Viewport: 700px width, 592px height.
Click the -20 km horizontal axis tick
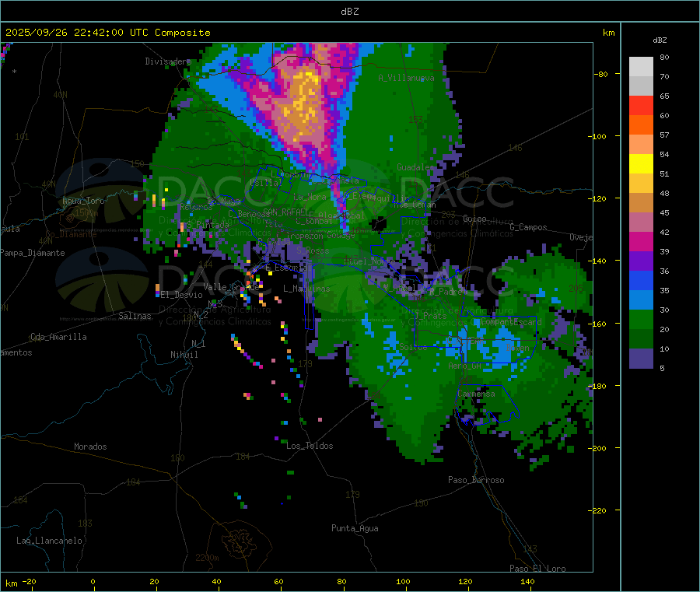[30, 581]
